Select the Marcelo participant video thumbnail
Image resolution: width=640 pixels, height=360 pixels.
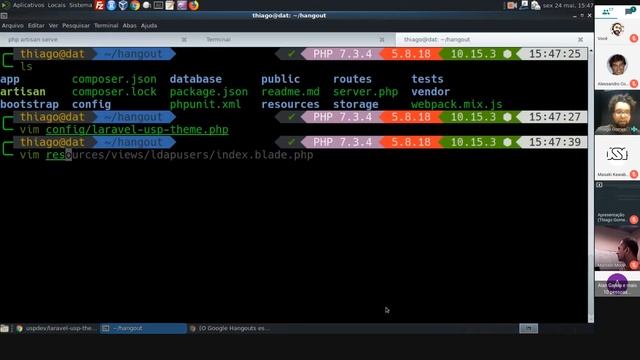coord(617,248)
